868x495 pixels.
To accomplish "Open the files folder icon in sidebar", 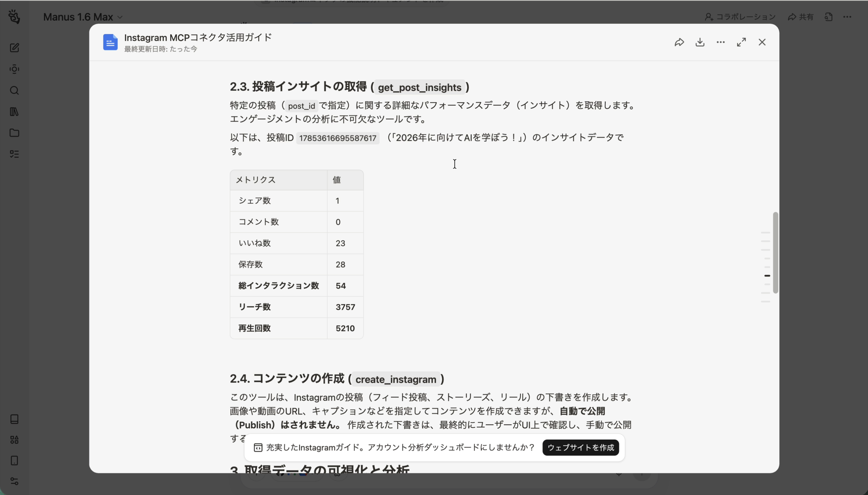I will pyautogui.click(x=14, y=133).
